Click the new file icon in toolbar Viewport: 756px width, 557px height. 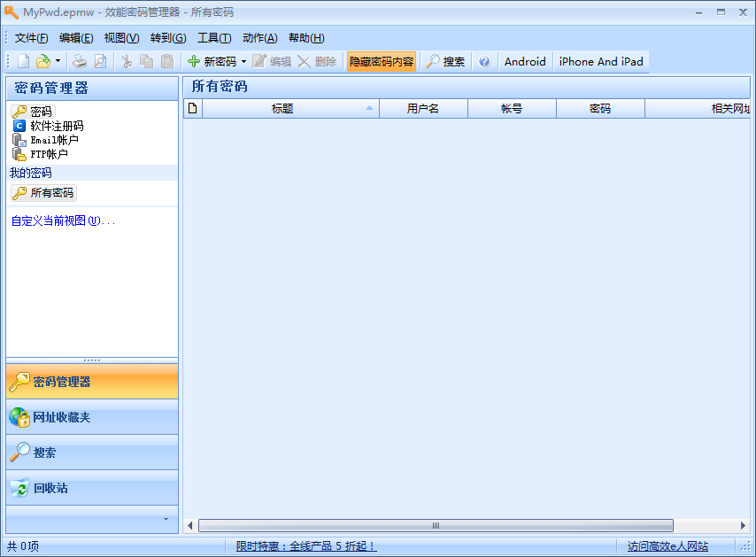click(x=23, y=62)
